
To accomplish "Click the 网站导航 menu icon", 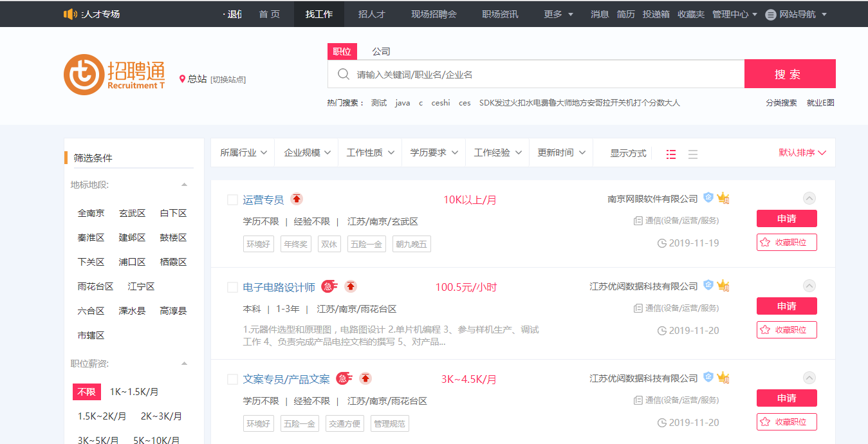I will (771, 14).
